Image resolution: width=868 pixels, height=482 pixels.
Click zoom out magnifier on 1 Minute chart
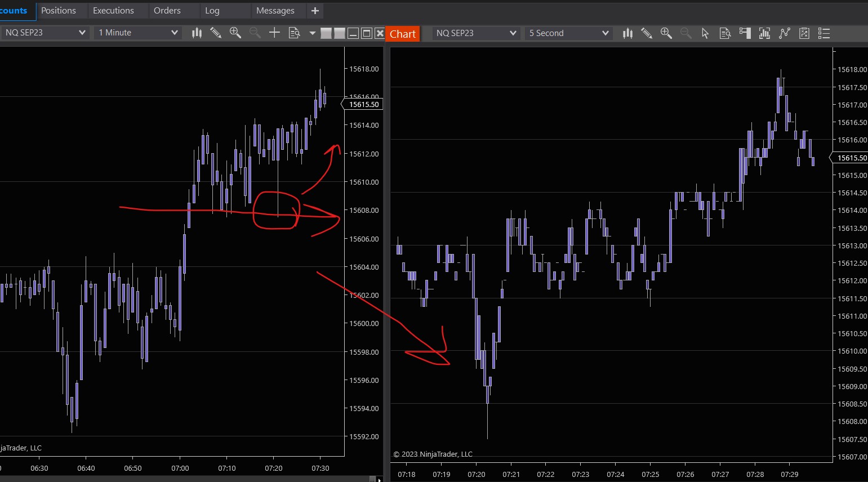(x=255, y=33)
